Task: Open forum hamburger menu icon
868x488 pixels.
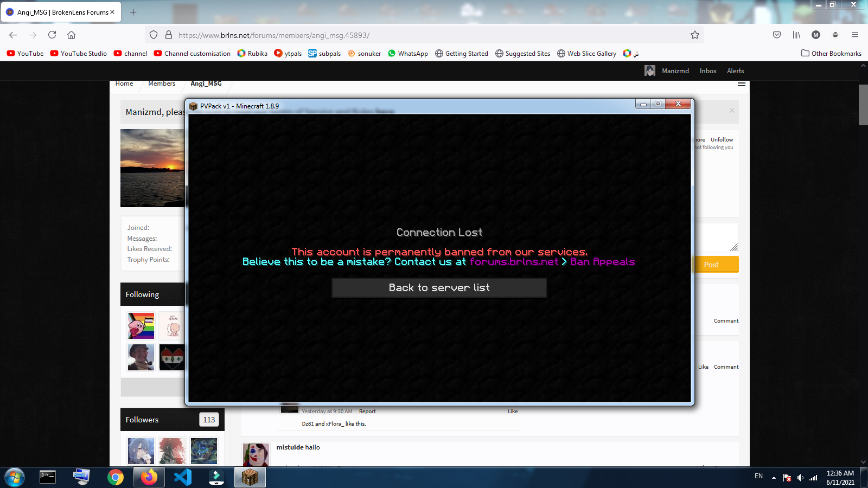Action: pos(742,84)
